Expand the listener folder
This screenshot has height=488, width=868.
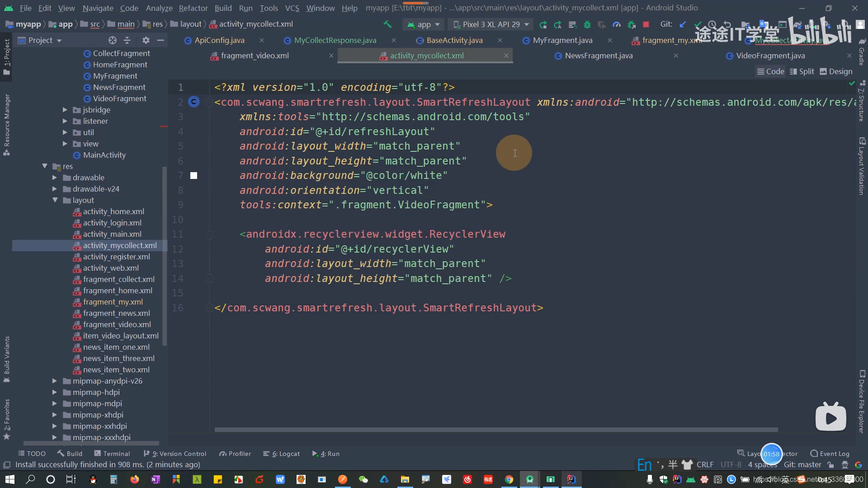click(x=65, y=121)
